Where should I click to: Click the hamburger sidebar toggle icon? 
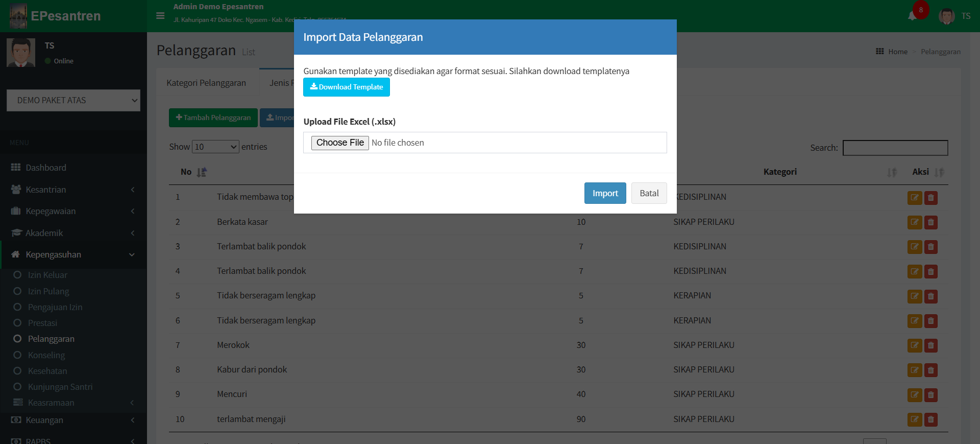tap(160, 16)
